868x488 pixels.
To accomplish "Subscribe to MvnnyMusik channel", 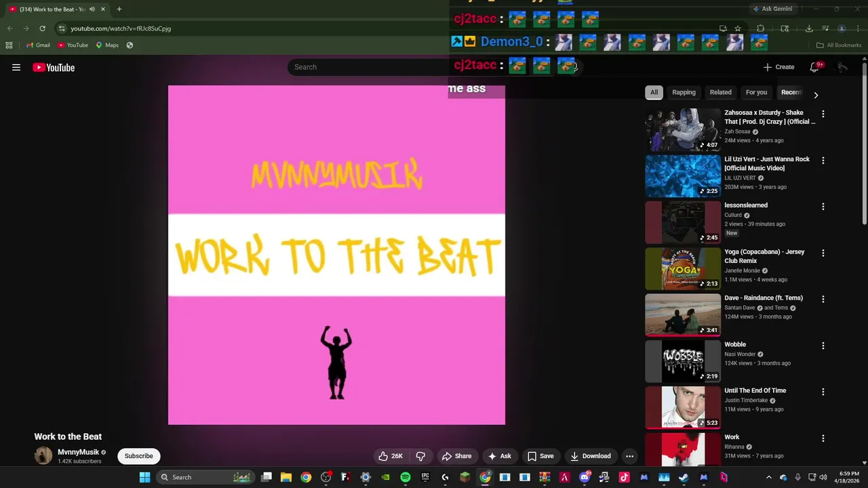I will (138, 456).
